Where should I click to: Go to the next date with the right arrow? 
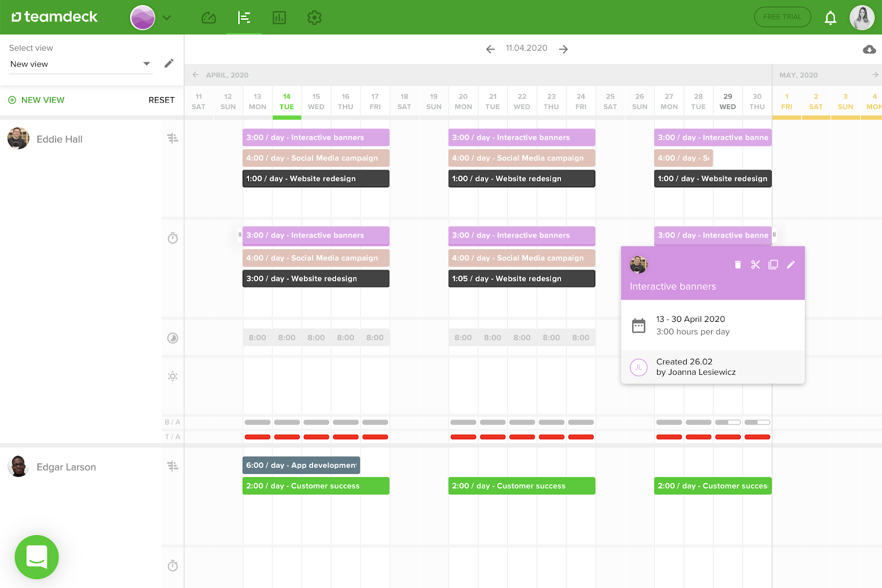coord(563,49)
